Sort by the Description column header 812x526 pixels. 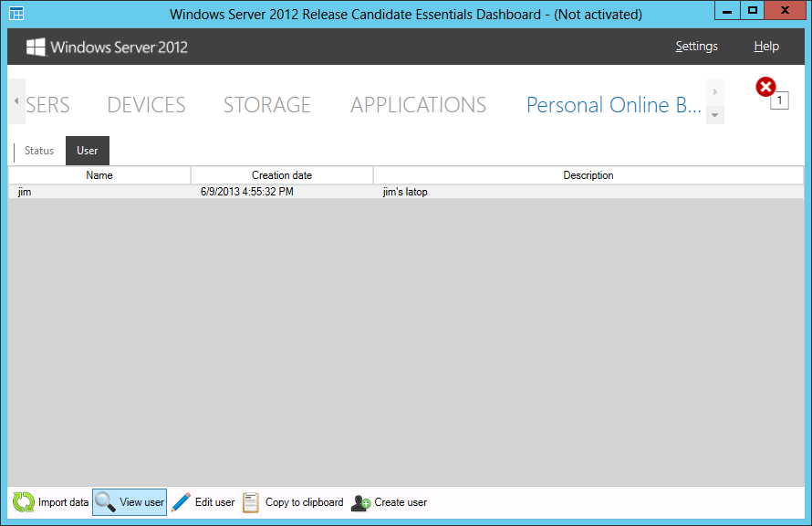tap(588, 175)
